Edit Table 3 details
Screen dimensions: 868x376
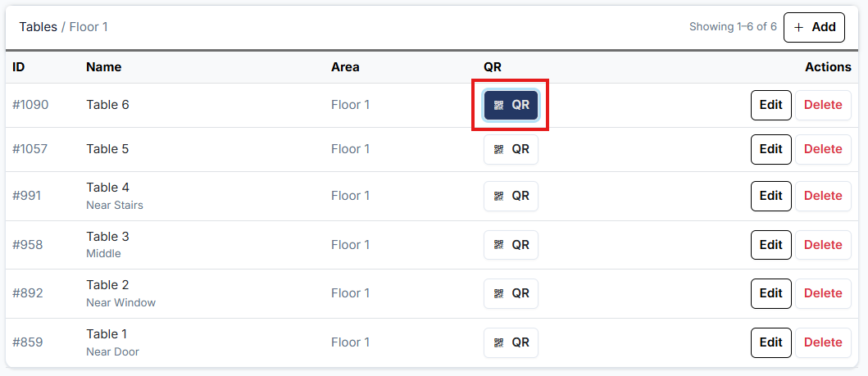[770, 245]
